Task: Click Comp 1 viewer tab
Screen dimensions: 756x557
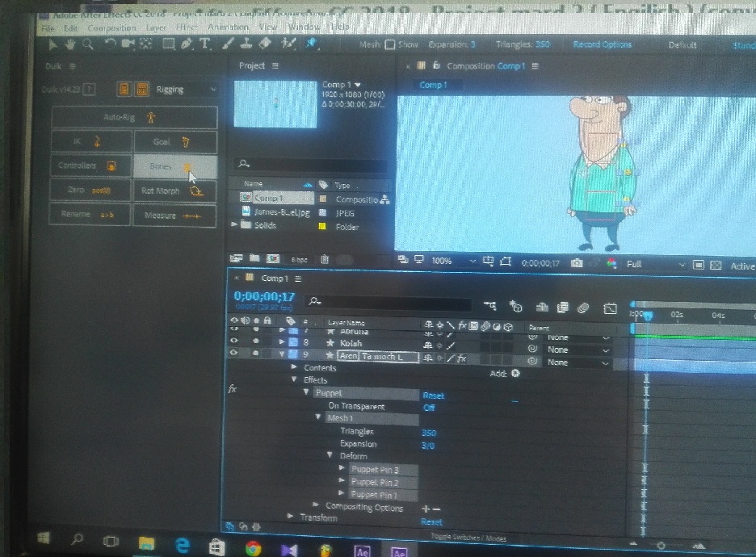Action: 433,85
